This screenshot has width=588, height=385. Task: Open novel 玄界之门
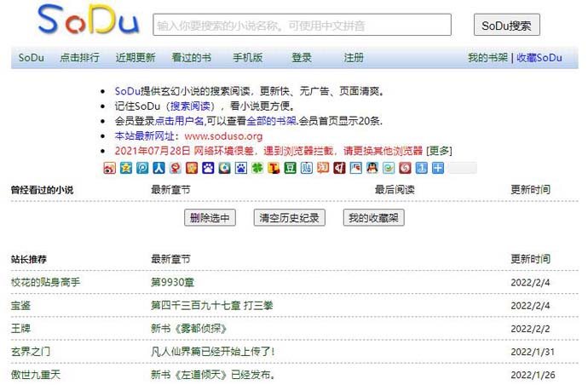click(x=31, y=352)
